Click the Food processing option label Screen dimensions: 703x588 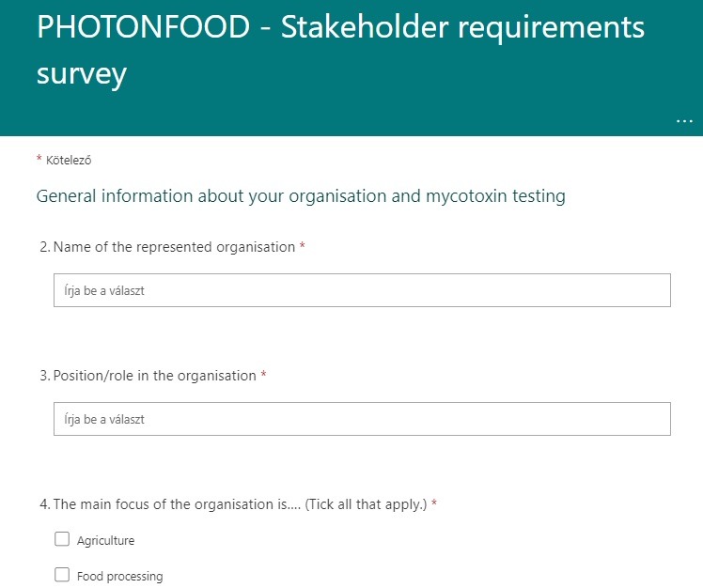(x=119, y=577)
